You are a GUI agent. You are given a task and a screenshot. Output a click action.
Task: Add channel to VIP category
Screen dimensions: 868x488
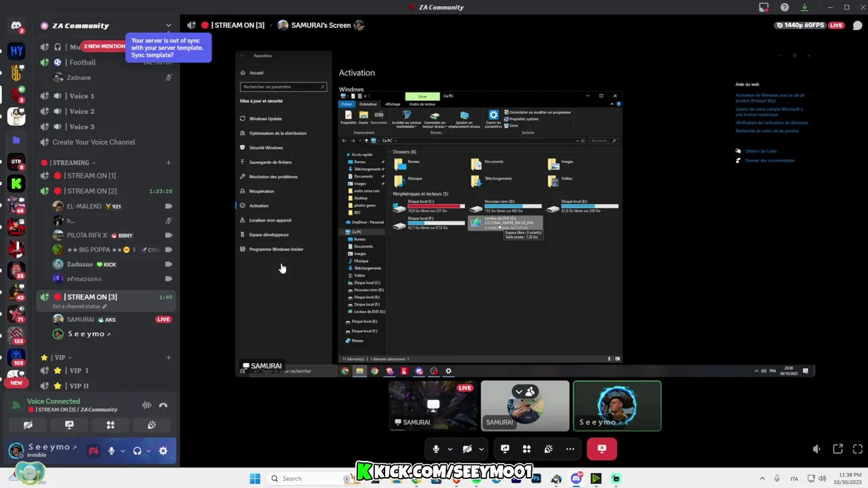tap(168, 358)
